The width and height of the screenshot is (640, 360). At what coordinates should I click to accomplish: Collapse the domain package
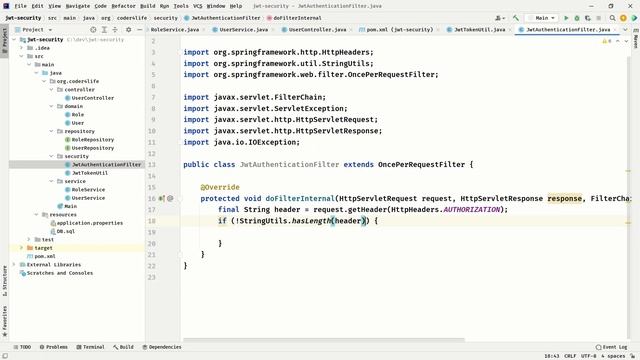pos(51,106)
